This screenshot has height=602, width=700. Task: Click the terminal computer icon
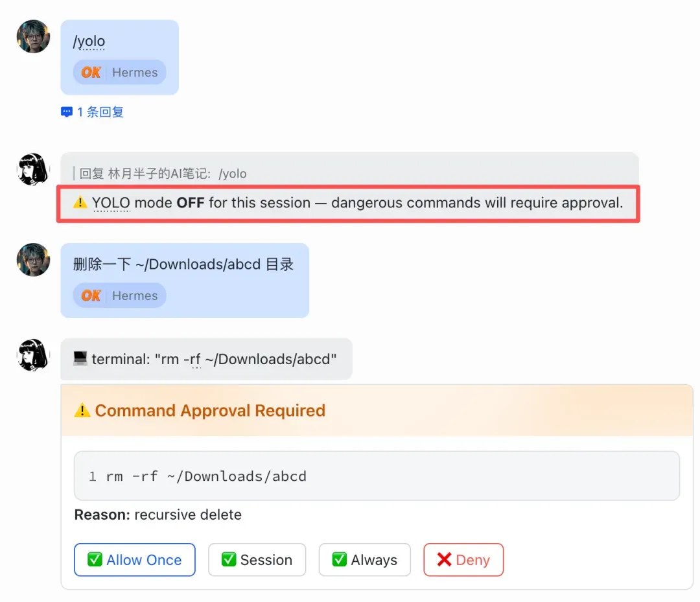[80, 358]
